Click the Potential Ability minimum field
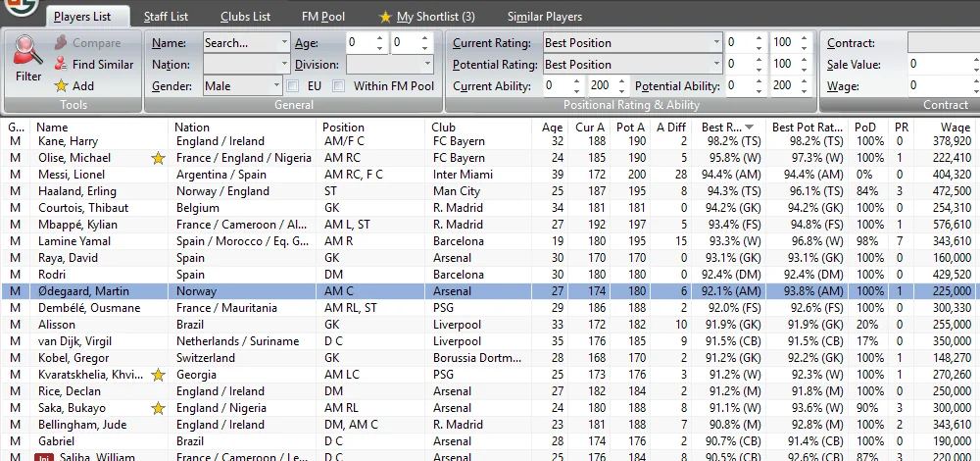The height and width of the screenshot is (461, 980). pos(740,85)
